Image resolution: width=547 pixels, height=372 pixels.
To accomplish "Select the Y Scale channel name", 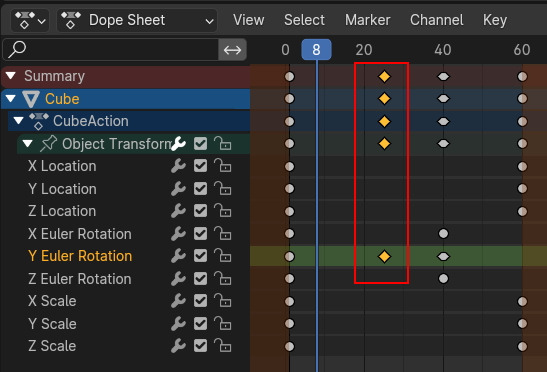I will (x=52, y=324).
